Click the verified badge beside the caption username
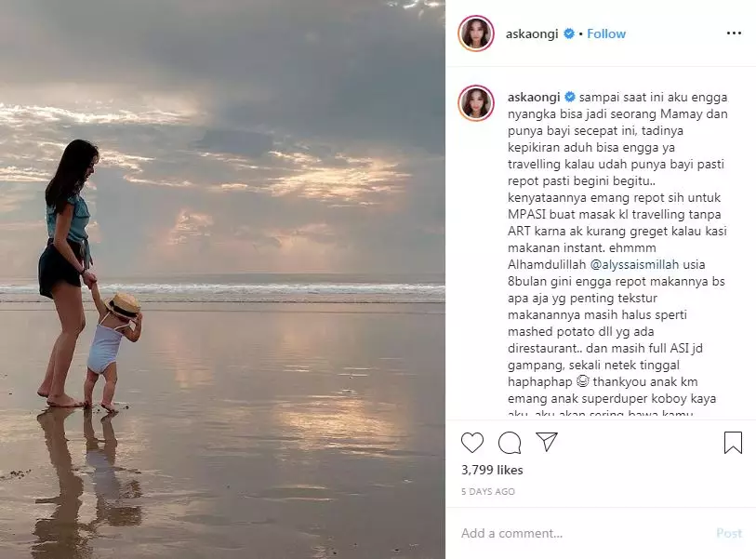 coord(568,97)
